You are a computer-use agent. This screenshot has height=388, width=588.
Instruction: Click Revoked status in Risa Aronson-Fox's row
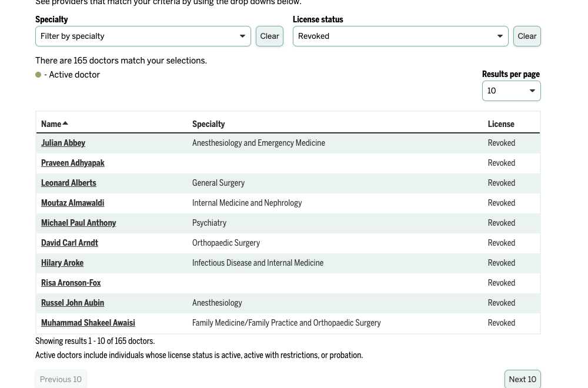pyautogui.click(x=502, y=283)
